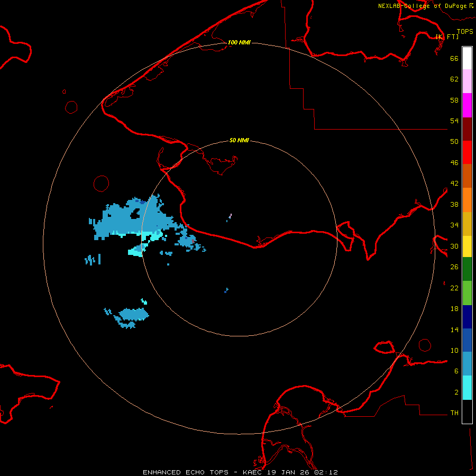This screenshot has height=476, width=476.
Task: Click the "TOPS" legend heading
Action: tap(465, 31)
